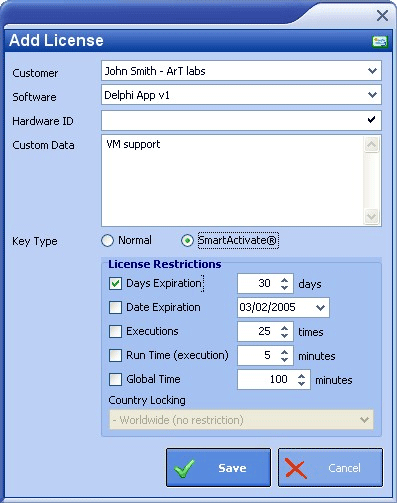Click the Custom Data scroll up arrow
The image size is (397, 503).
[x=371, y=145]
